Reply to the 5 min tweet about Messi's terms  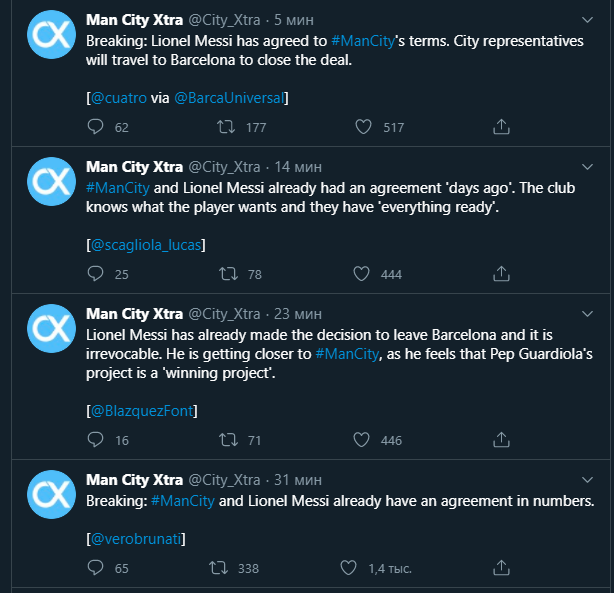click(x=96, y=127)
